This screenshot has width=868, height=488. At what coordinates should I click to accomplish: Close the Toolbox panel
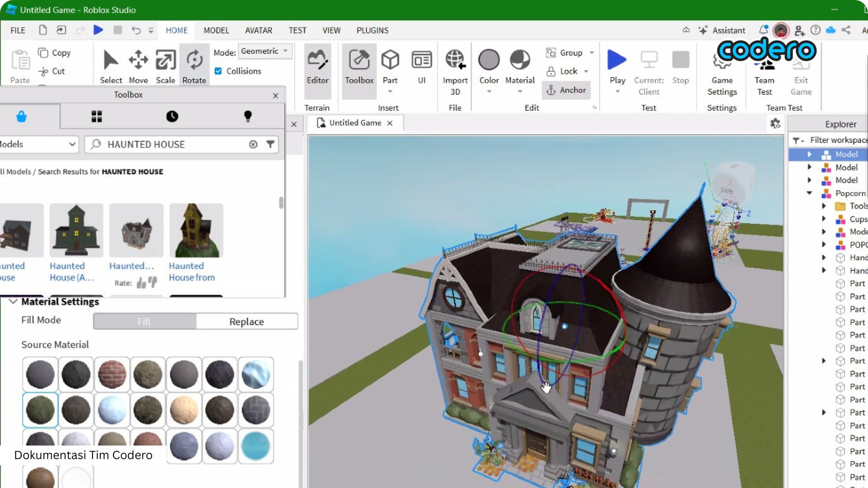click(276, 95)
